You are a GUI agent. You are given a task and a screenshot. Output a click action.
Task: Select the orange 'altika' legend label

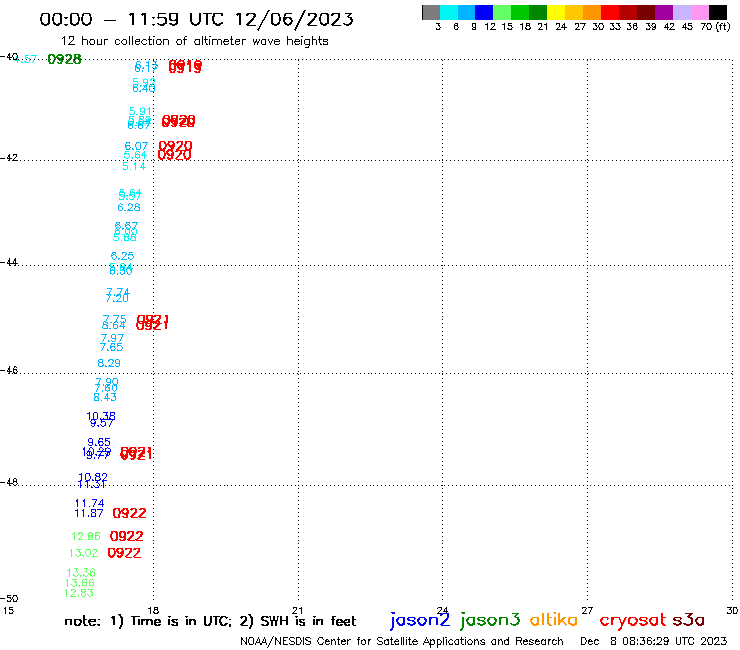tap(554, 620)
